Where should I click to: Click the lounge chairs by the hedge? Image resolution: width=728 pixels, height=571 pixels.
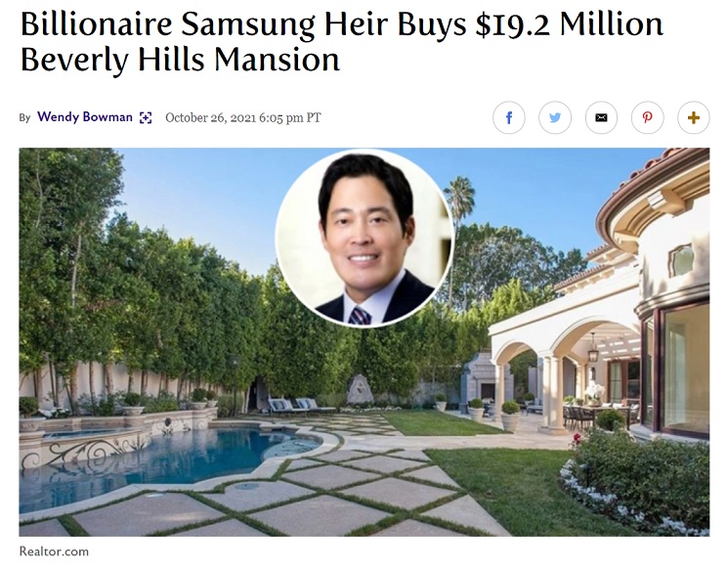click(301, 406)
